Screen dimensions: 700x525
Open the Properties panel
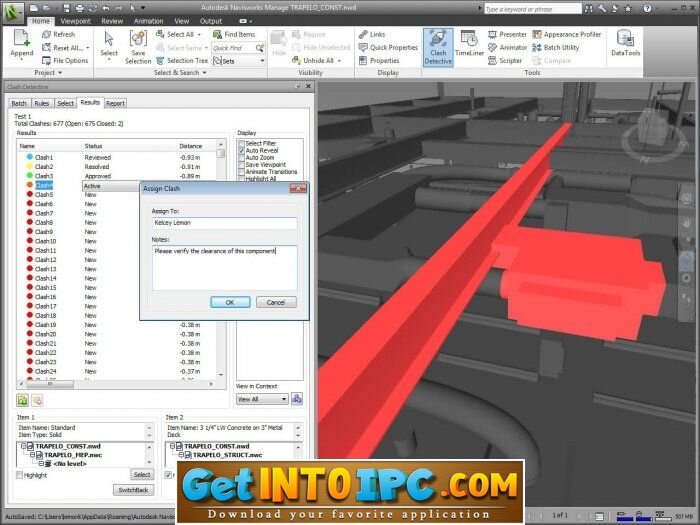pyautogui.click(x=379, y=61)
